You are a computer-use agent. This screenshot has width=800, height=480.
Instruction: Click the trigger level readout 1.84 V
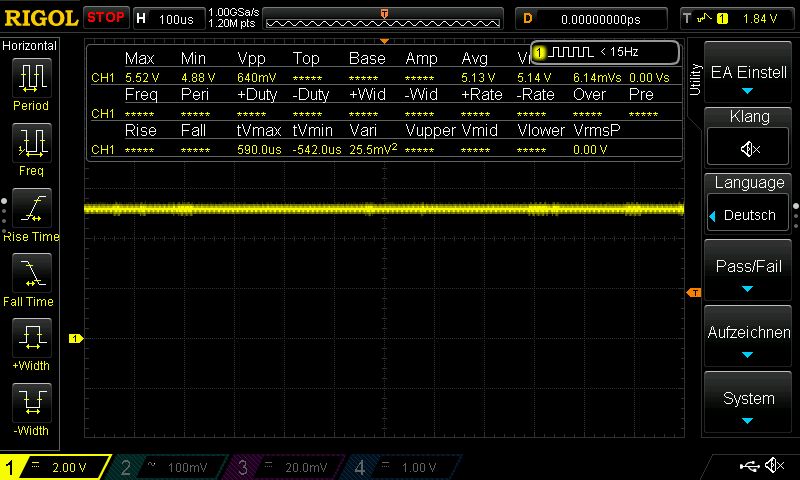pos(760,19)
